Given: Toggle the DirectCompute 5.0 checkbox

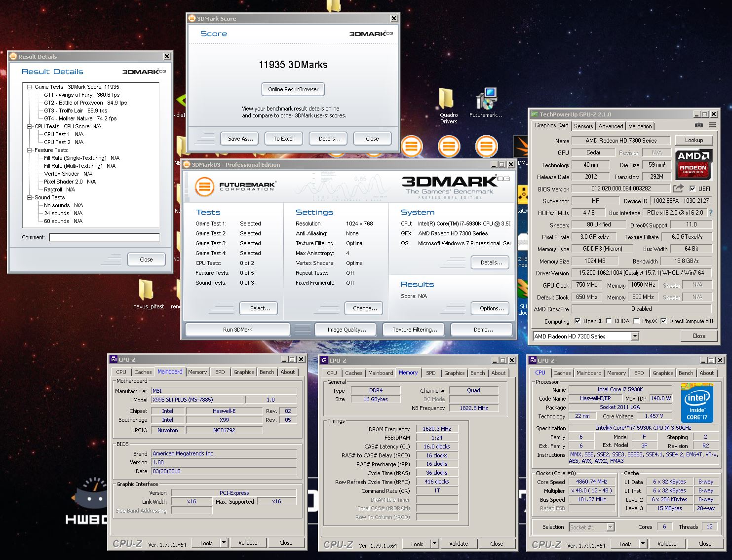Looking at the screenshot, I should [663, 321].
